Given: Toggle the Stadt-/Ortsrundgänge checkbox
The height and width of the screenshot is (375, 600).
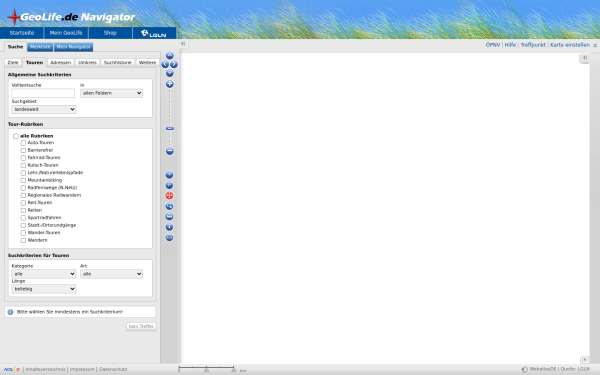Looking at the screenshot, I should 23,225.
